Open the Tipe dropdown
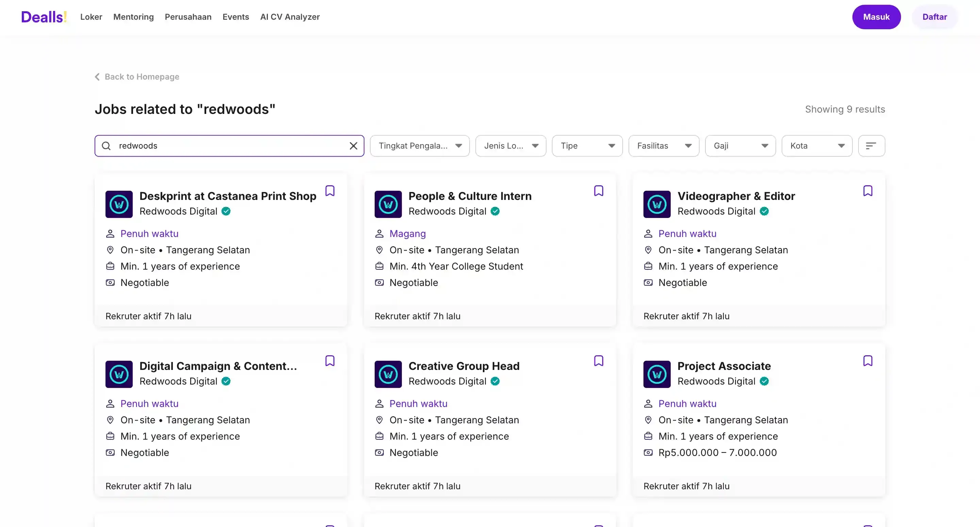 (587, 146)
